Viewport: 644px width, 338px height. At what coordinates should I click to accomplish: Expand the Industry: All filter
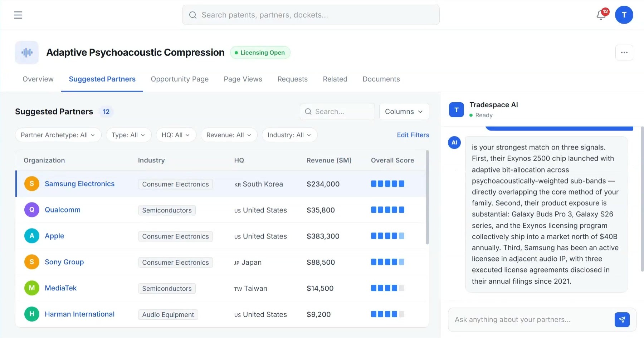coord(289,135)
